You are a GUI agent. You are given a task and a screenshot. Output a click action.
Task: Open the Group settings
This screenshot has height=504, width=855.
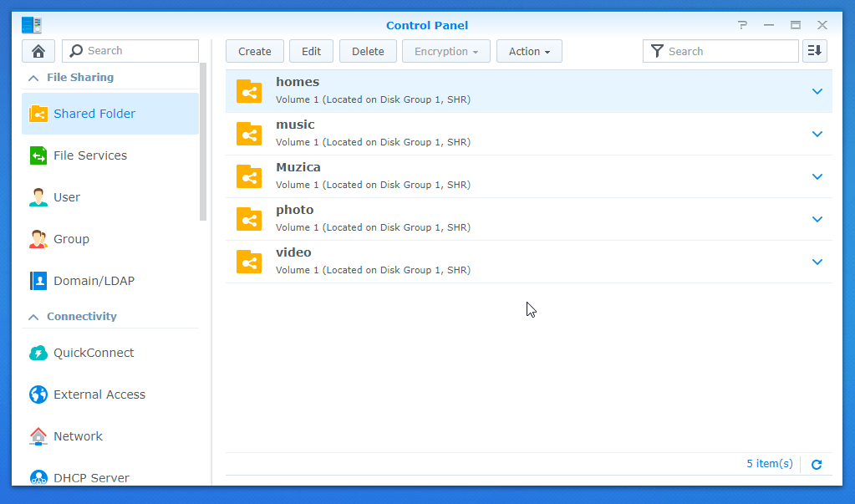click(x=71, y=239)
